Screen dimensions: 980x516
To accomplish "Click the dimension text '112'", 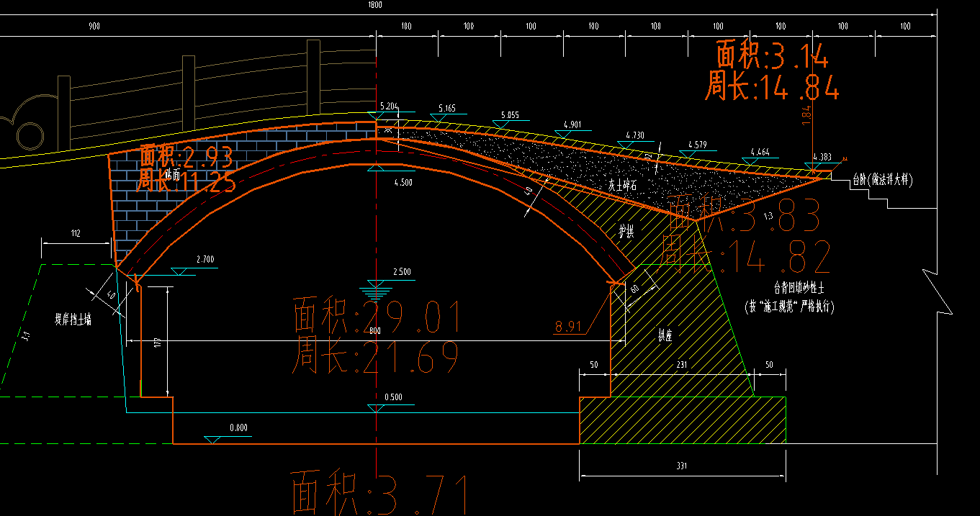I will [76, 233].
